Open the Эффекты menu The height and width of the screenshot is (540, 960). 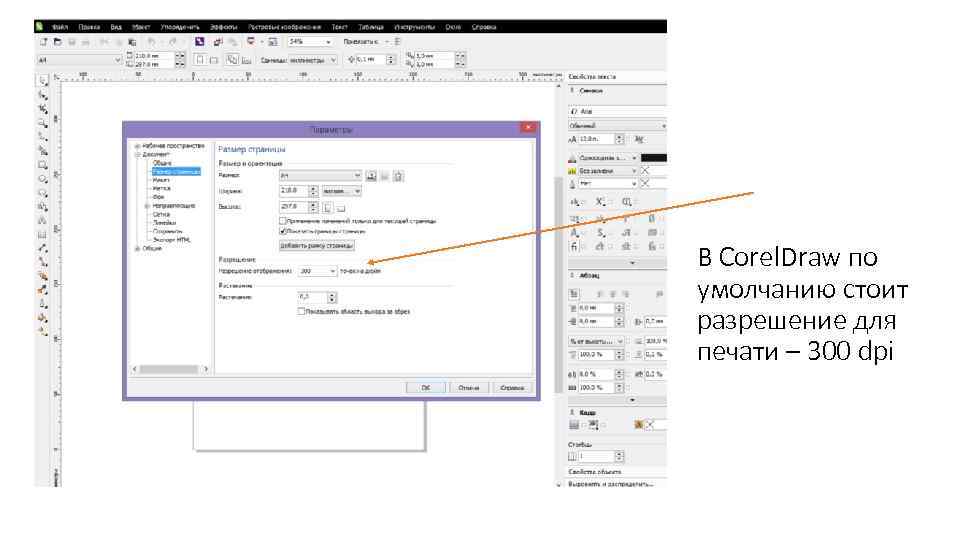pyautogui.click(x=223, y=27)
